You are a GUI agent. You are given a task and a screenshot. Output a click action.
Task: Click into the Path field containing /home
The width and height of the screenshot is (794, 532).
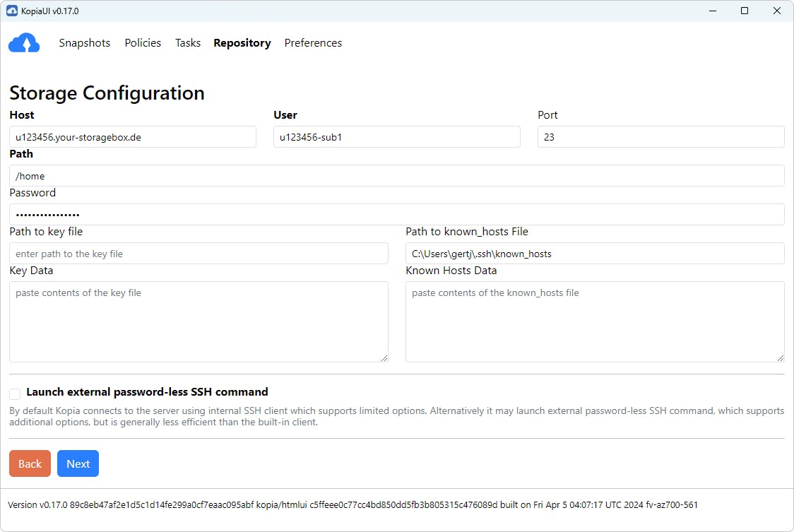tap(396, 176)
